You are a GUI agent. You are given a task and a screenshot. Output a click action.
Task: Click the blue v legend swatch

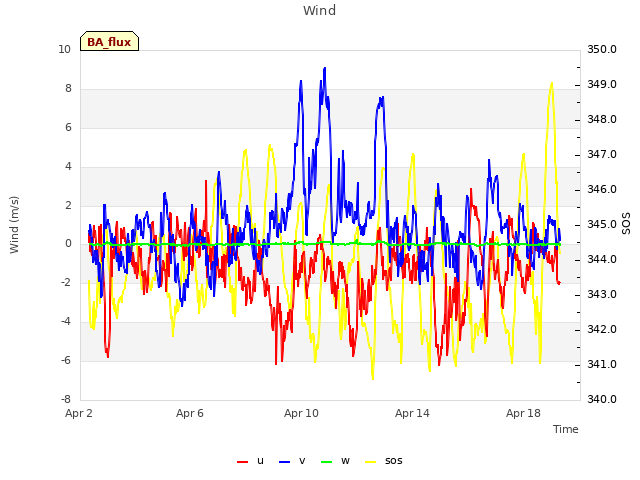pyautogui.click(x=284, y=462)
